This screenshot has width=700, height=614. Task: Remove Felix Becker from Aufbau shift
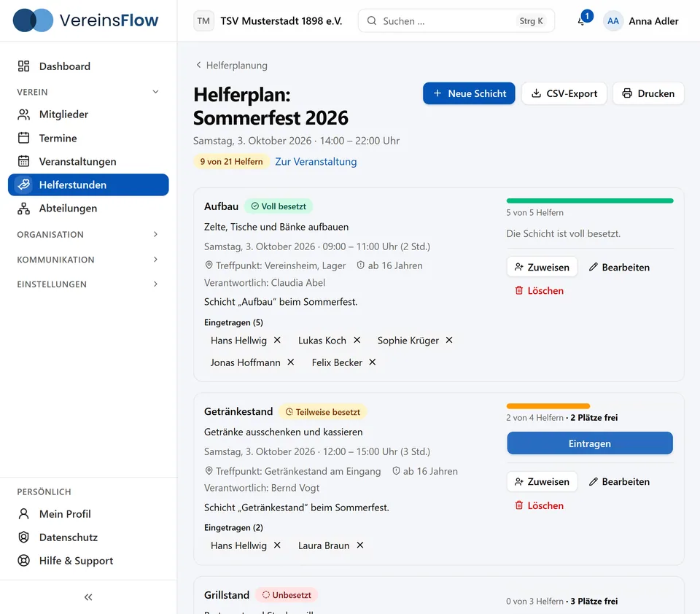coord(373,362)
